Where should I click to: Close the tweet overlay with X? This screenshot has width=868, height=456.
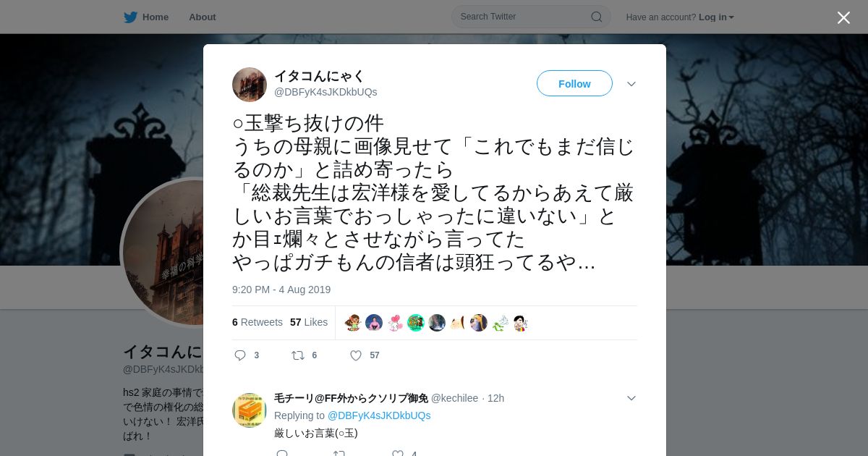click(x=843, y=17)
